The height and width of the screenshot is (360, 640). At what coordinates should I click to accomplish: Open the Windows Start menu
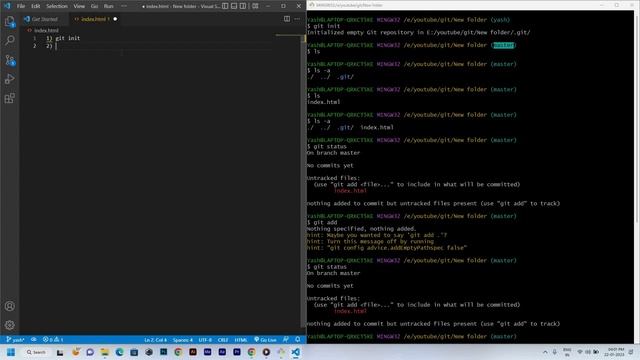(x=11, y=352)
